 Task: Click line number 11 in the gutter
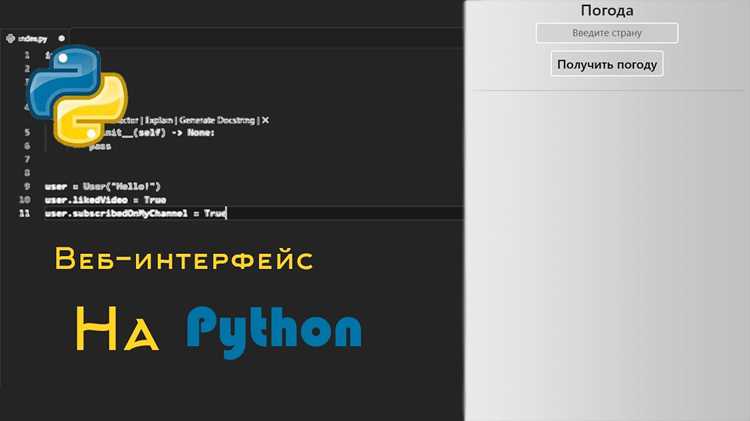24,213
